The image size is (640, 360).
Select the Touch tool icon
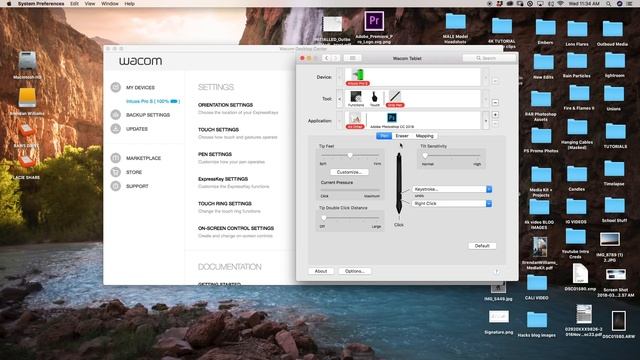pos(374,99)
